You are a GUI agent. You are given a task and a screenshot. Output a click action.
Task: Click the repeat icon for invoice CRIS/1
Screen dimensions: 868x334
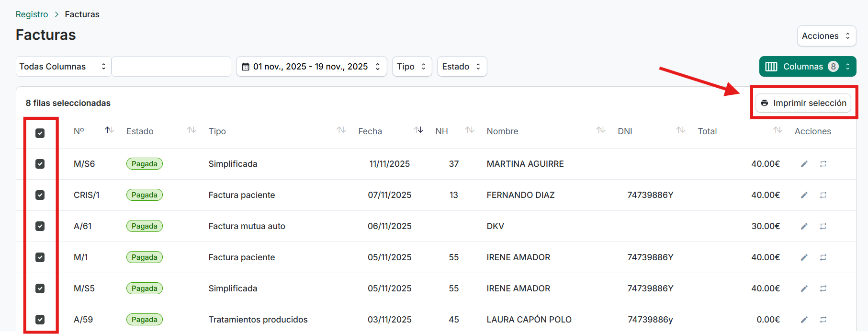(x=823, y=195)
